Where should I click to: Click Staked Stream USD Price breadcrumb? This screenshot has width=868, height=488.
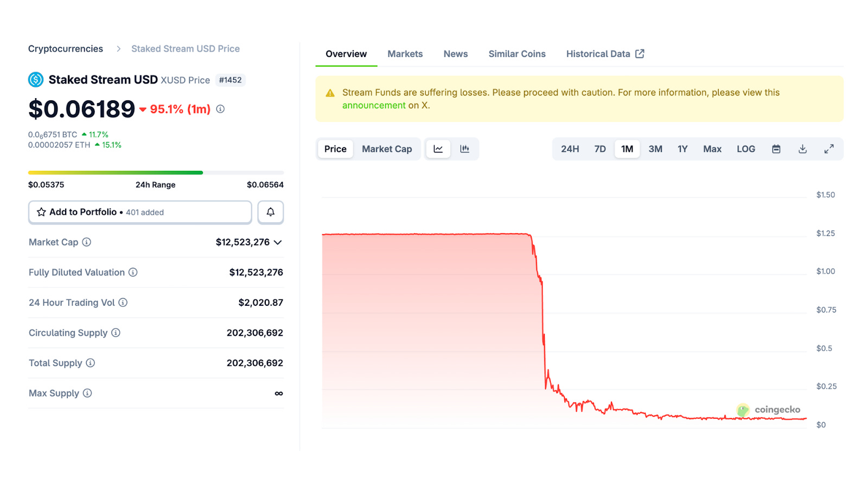coord(186,49)
